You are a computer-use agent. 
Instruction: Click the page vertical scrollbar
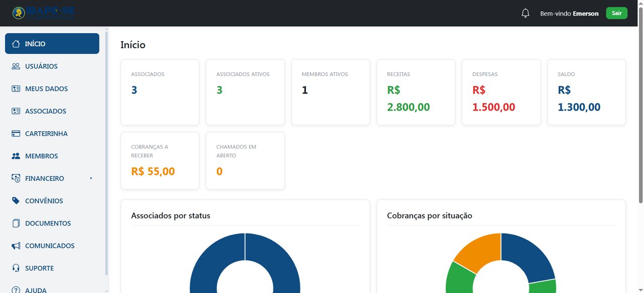click(x=641, y=115)
